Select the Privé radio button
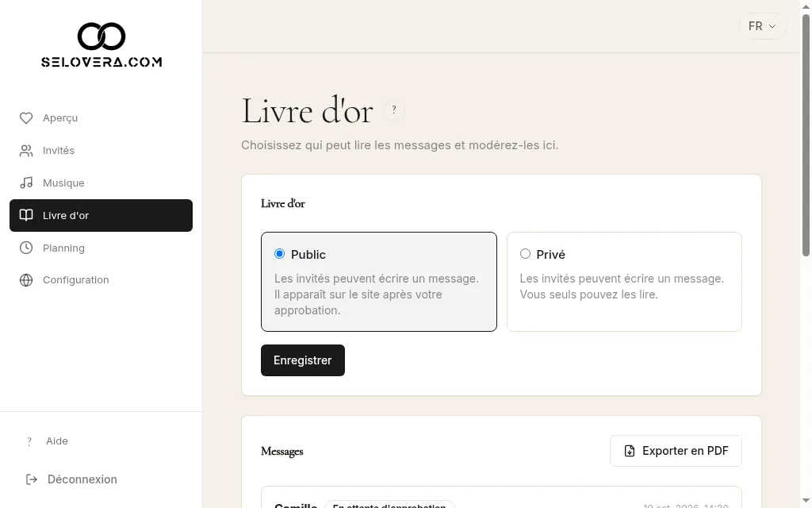 coord(525,253)
